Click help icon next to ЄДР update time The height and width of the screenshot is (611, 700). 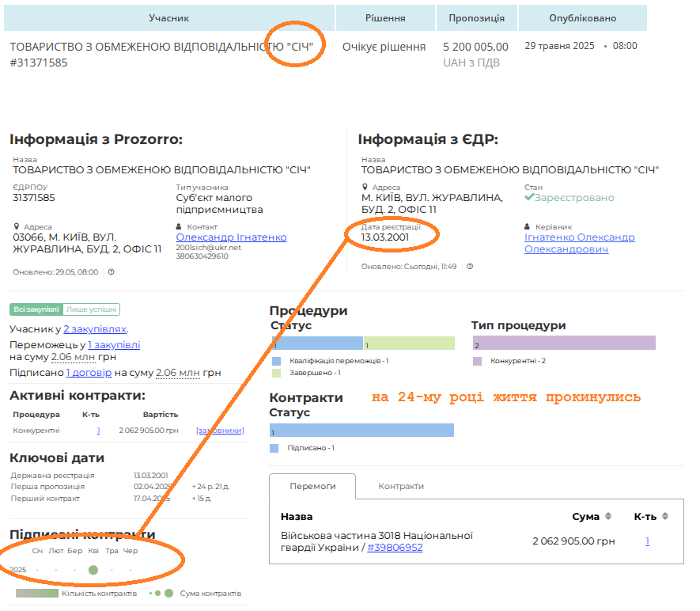470,267
